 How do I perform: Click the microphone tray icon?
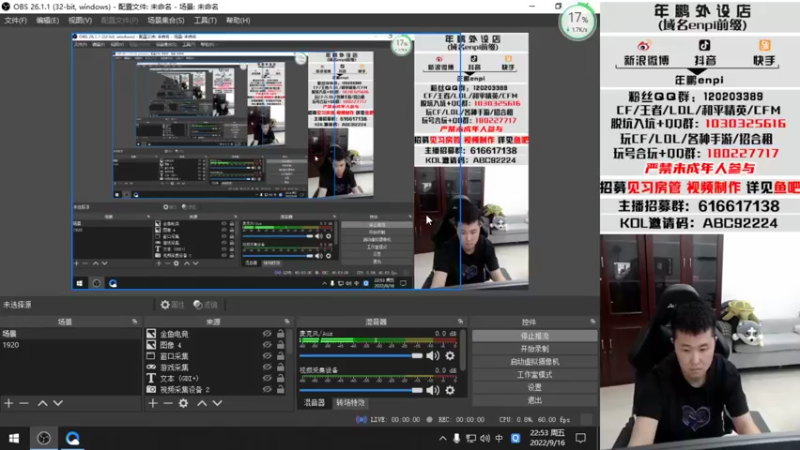[x=457, y=438]
